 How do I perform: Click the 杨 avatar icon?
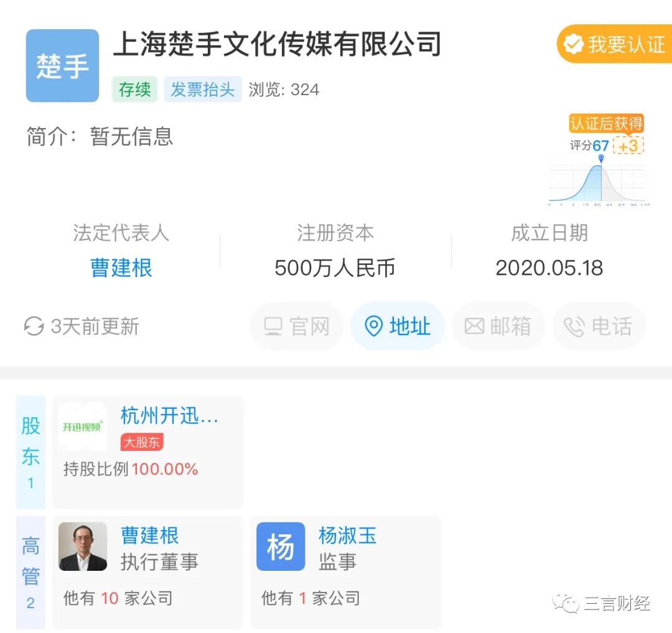click(x=281, y=547)
